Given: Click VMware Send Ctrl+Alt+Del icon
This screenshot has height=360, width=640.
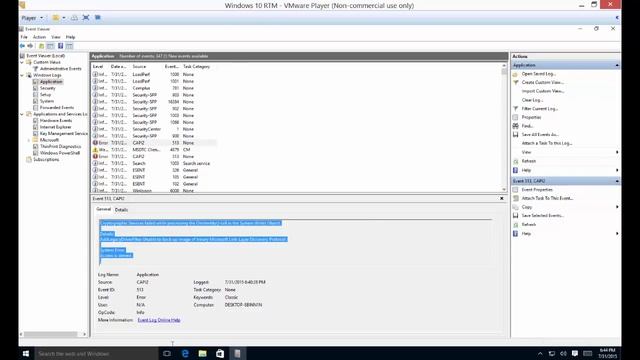Looking at the screenshot, I should click(74, 18).
